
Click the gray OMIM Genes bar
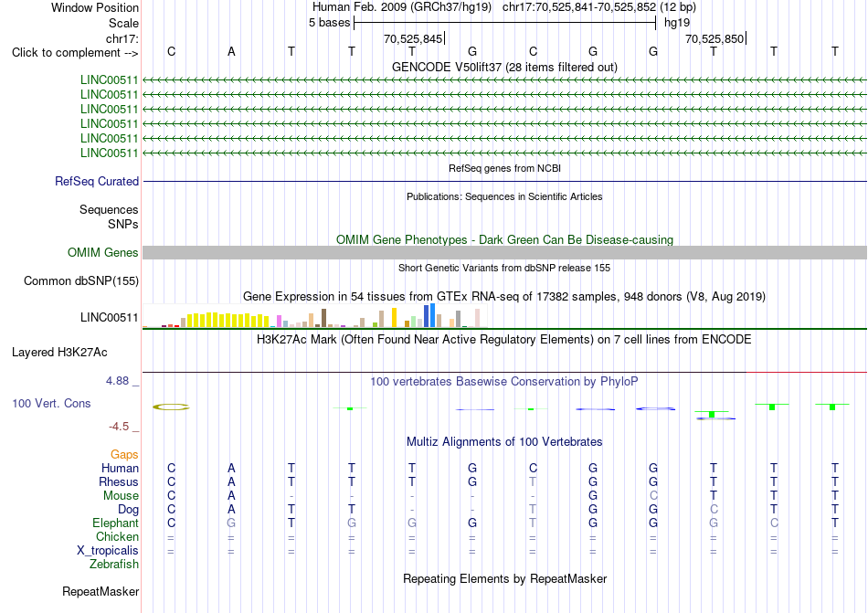[x=504, y=253]
